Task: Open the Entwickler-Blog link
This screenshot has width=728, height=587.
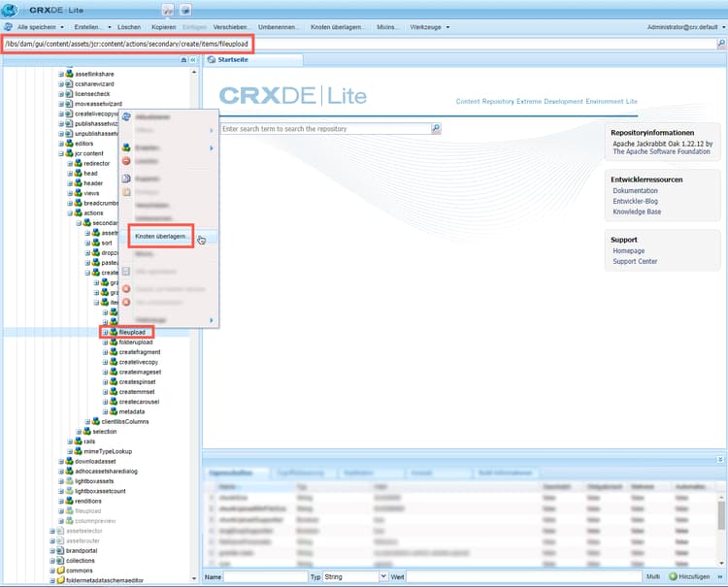Action: pyautogui.click(x=635, y=201)
